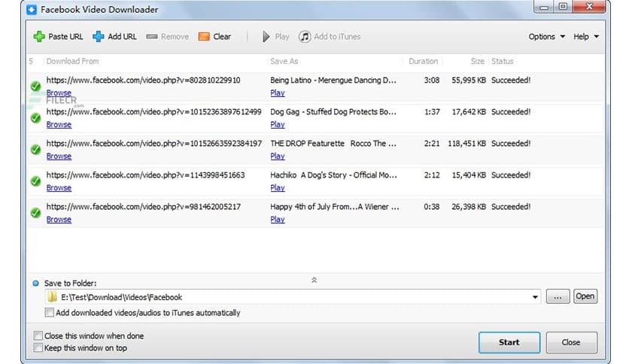The image size is (629, 364).
Task: Collapse the panel with double chevron
Action: point(314,280)
